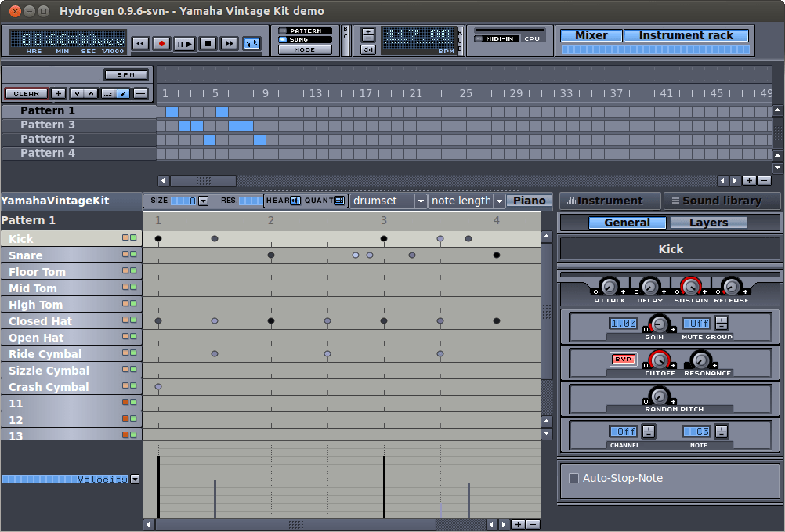Start playback with the play/pause button
Screen dimensions: 785x532
click(x=185, y=44)
